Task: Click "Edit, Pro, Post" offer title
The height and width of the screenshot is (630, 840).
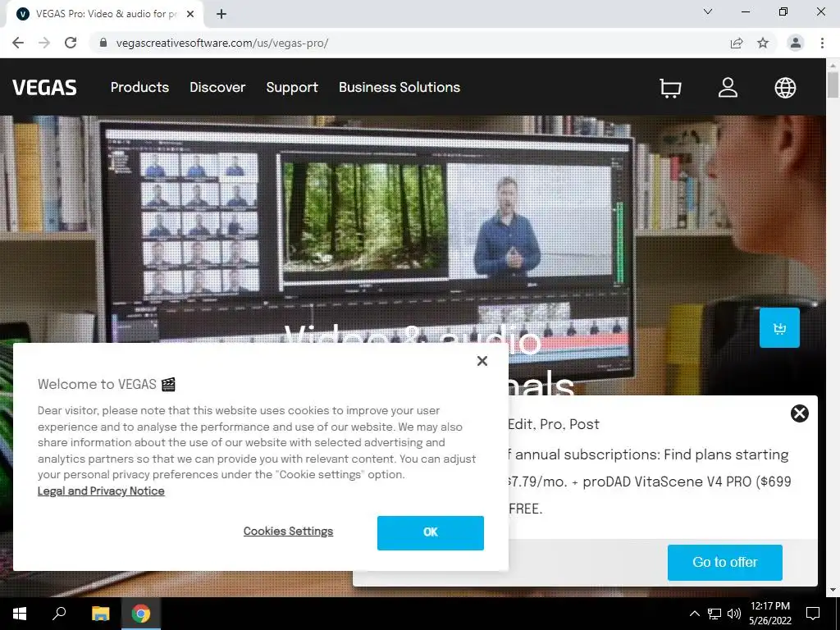Action: 554,424
